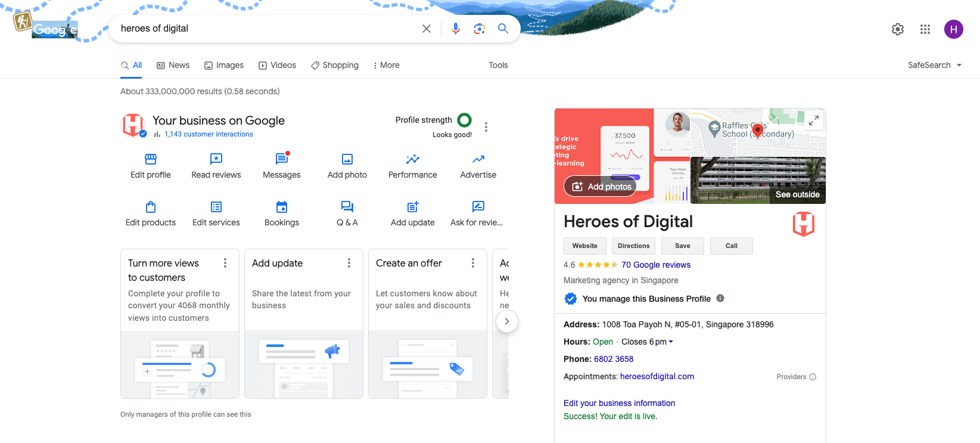Open Edit your business information link
The image size is (980, 443).
(620, 403)
